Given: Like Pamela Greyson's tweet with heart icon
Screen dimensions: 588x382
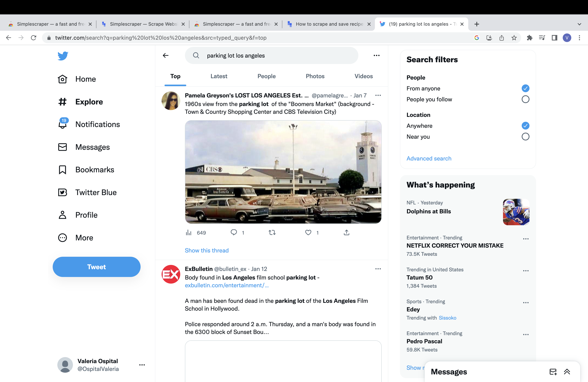Looking at the screenshot, I should click(308, 232).
